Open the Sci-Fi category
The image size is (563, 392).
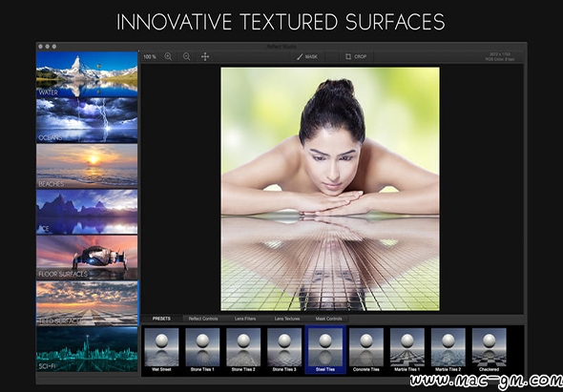coord(87,349)
